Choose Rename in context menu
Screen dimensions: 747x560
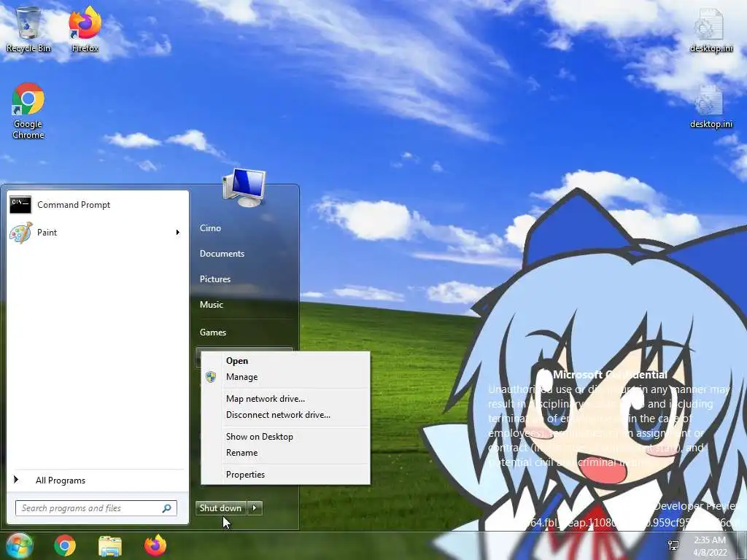285,453
